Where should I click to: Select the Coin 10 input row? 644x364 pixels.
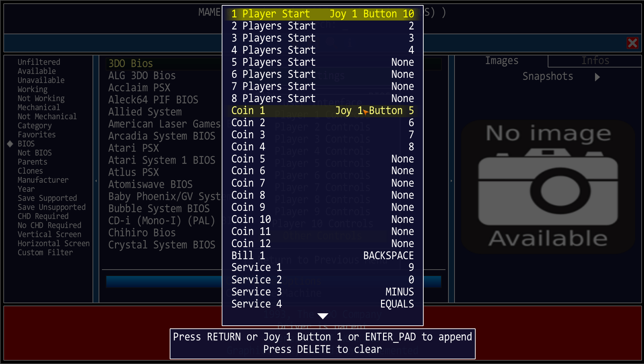click(323, 219)
